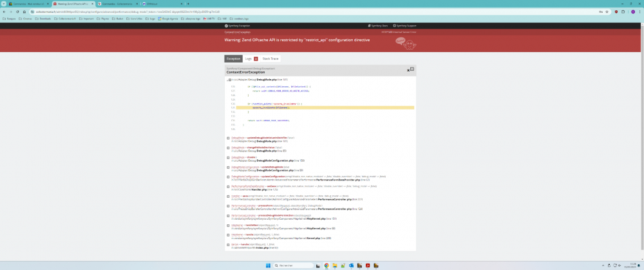Open File Explorer from the taskbar

pyautogui.click(x=335, y=265)
